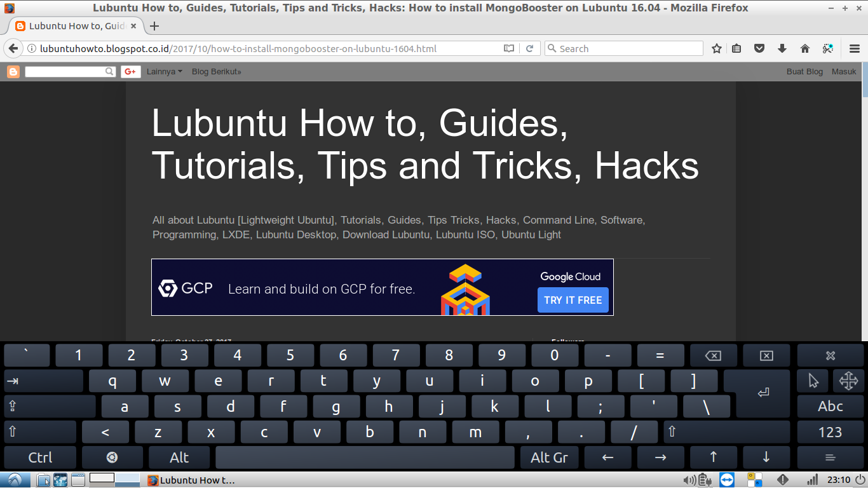
Task: Open the Firefox hamburger menu
Action: click(853, 48)
